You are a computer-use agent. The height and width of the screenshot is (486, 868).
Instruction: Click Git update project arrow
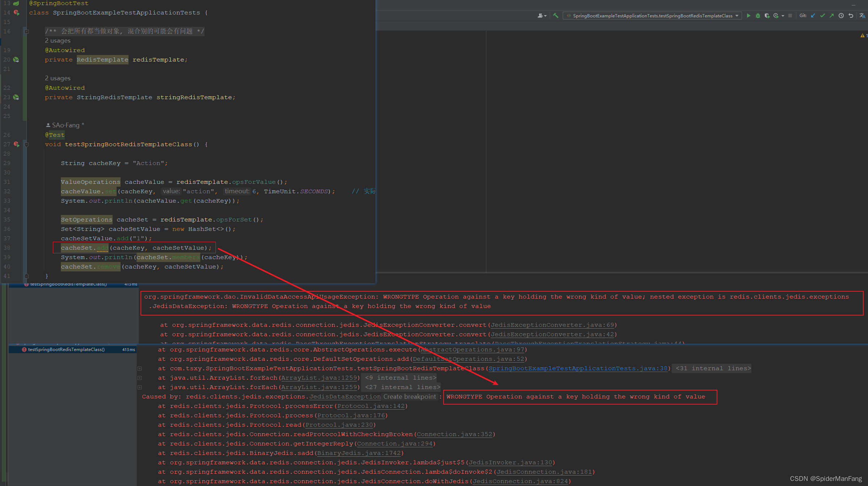[x=813, y=16]
